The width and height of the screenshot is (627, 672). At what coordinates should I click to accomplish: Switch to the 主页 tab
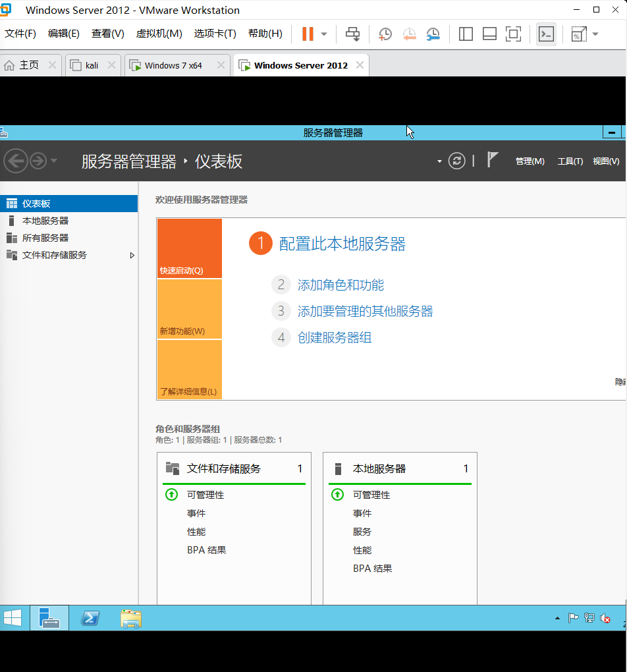coord(29,65)
